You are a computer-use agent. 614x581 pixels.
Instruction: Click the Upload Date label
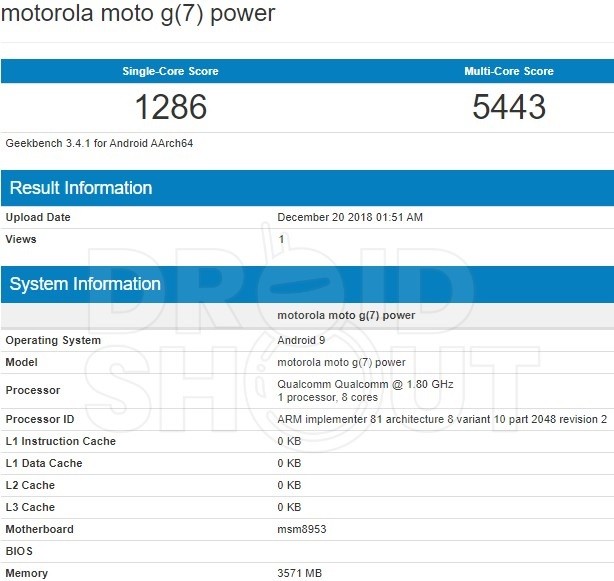point(38,217)
